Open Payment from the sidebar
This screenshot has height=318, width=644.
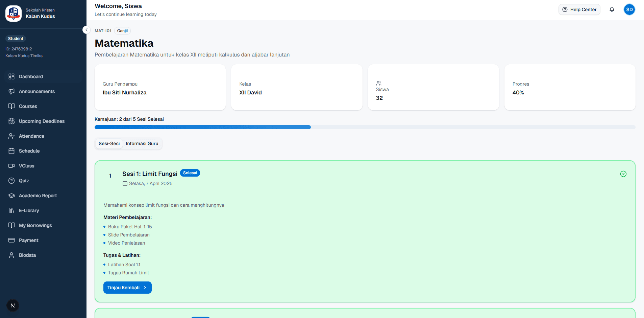[x=43, y=240]
